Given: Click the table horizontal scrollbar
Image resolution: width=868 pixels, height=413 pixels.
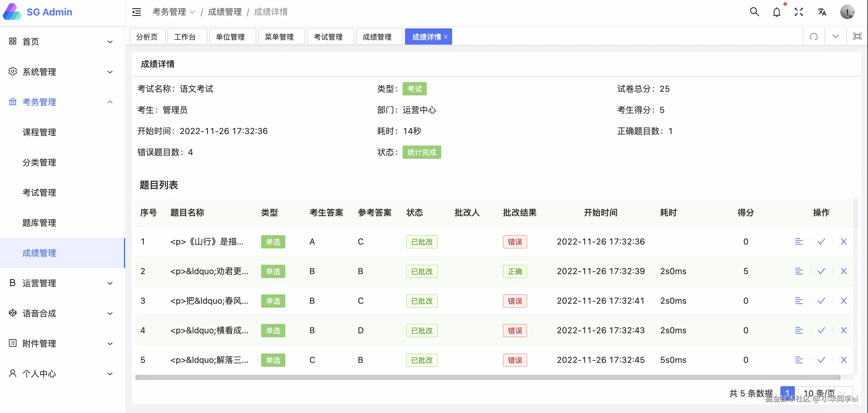Looking at the screenshot, I should pyautogui.click(x=487, y=377).
